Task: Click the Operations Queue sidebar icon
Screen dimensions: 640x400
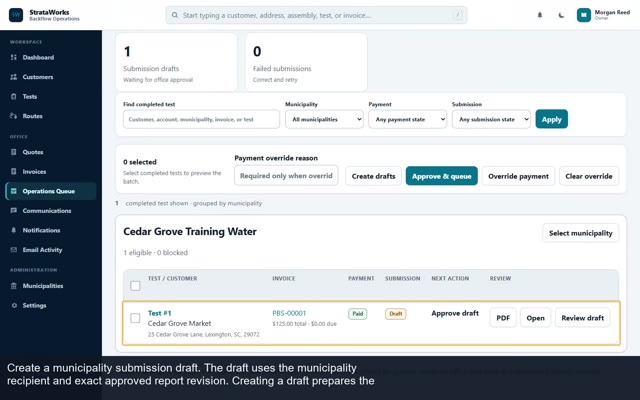Action: pos(13,191)
